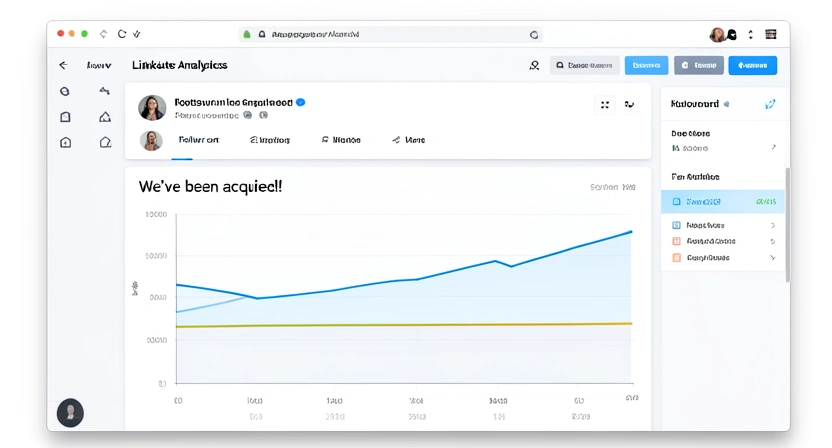Click the end point of blue chart line

[631, 232]
